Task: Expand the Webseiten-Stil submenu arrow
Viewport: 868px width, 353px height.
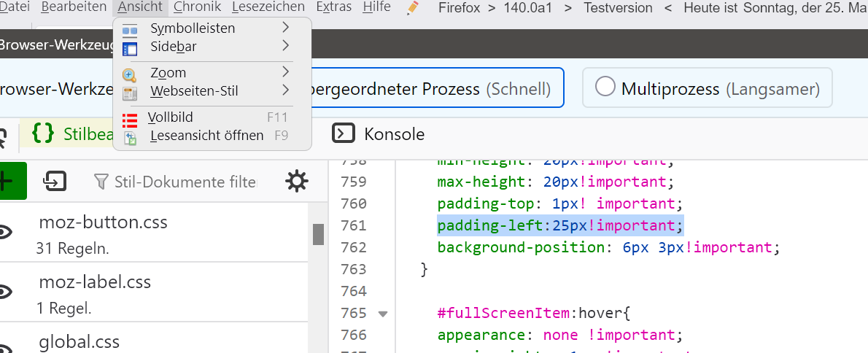Action: 285,91
